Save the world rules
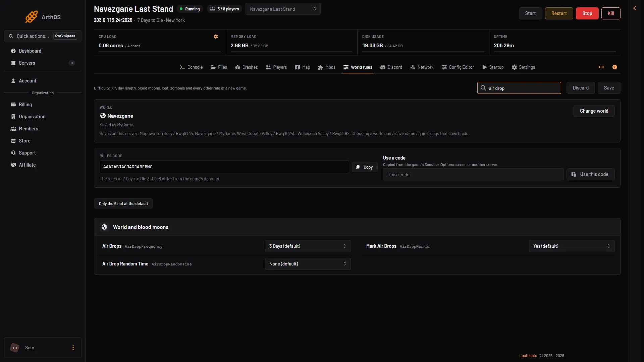The image size is (644, 362). [x=609, y=88]
